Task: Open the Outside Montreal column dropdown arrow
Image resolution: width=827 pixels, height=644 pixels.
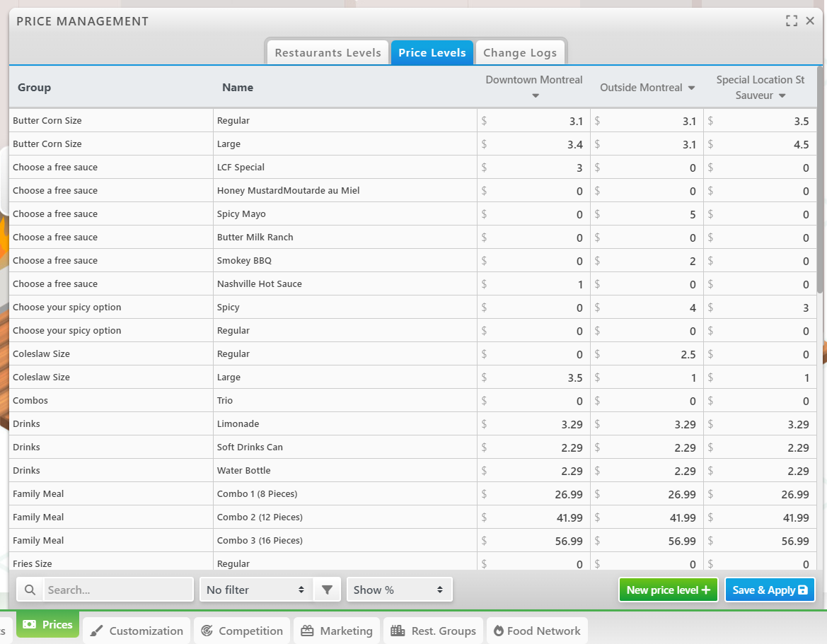Action: pos(691,88)
